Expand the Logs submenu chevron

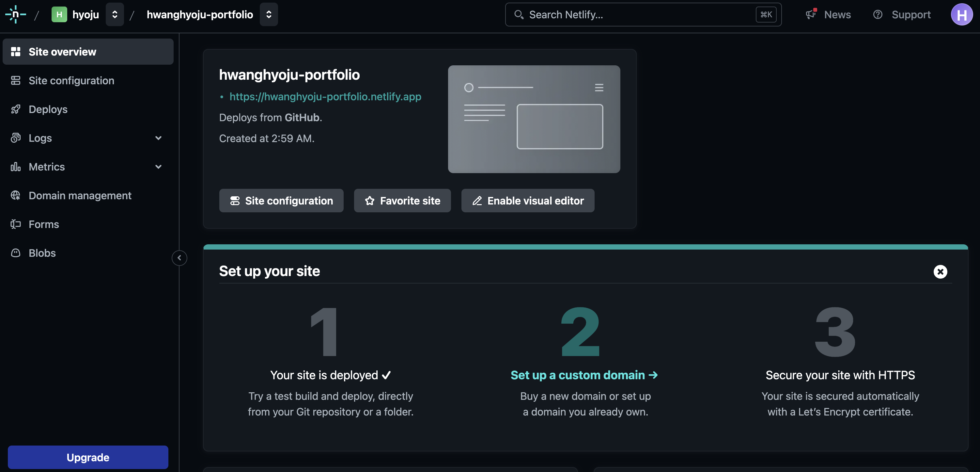(158, 138)
